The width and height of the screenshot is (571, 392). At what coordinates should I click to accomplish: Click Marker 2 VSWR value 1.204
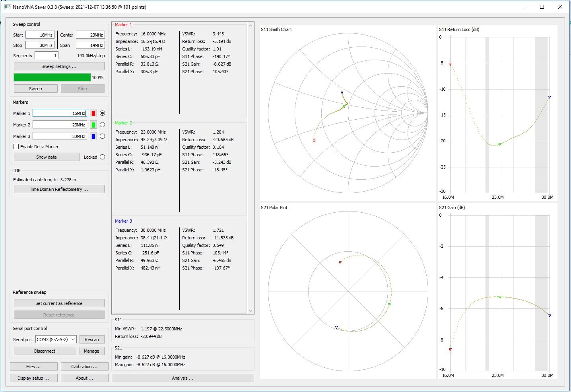pyautogui.click(x=218, y=132)
